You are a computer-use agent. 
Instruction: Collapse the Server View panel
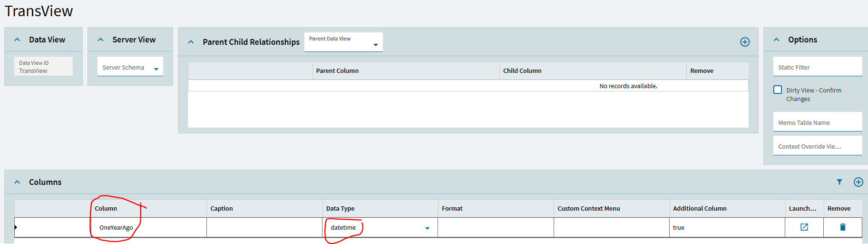coord(100,40)
